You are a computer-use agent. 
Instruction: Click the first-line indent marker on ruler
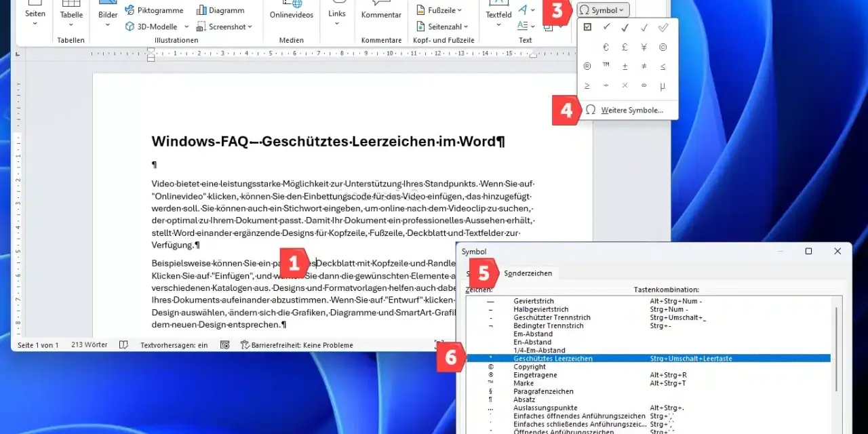pos(151,49)
